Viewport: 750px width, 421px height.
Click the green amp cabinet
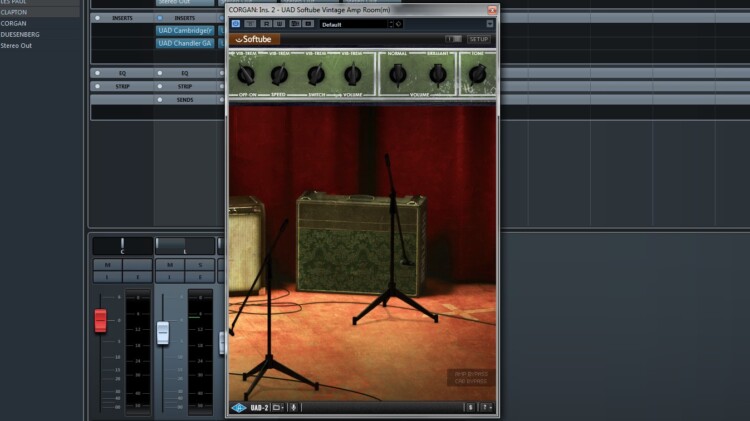(x=359, y=242)
